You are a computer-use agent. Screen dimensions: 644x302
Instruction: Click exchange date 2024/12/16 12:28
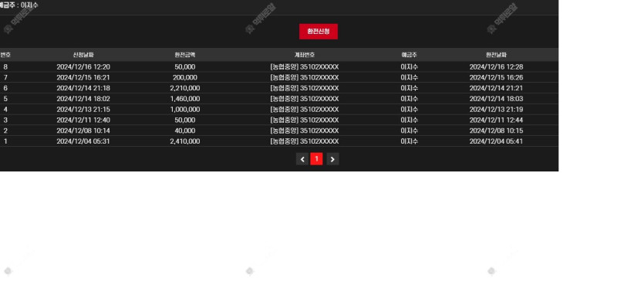(496, 66)
